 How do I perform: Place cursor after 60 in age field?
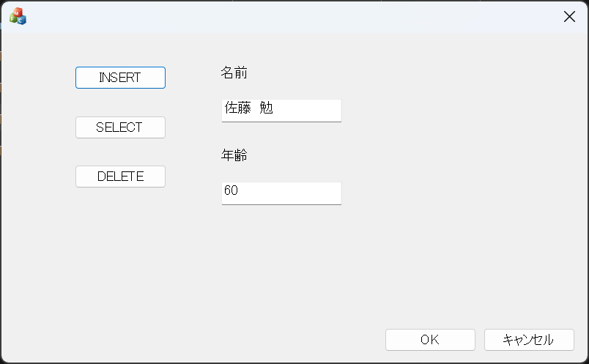tap(239, 191)
